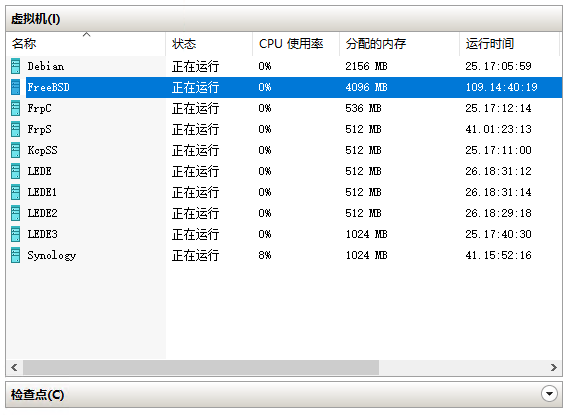
Task: Click the uptime 26.18:31:12
Action: click(x=499, y=171)
